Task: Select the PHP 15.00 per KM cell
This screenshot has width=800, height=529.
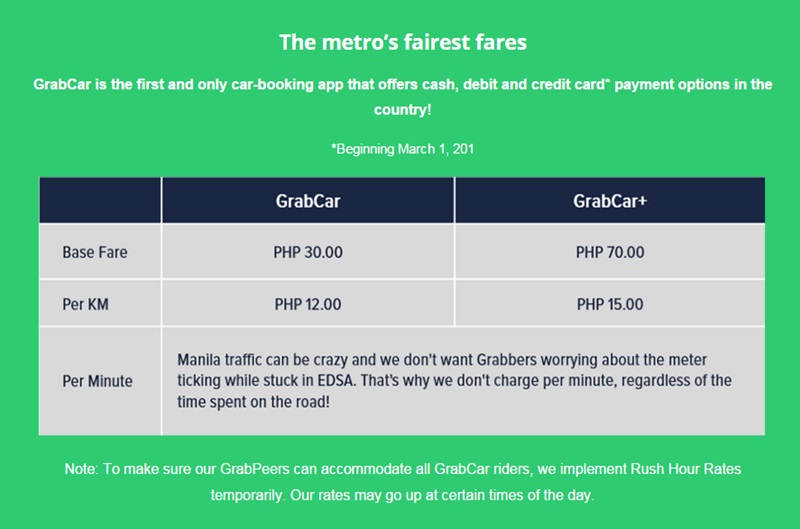Action: click(610, 304)
